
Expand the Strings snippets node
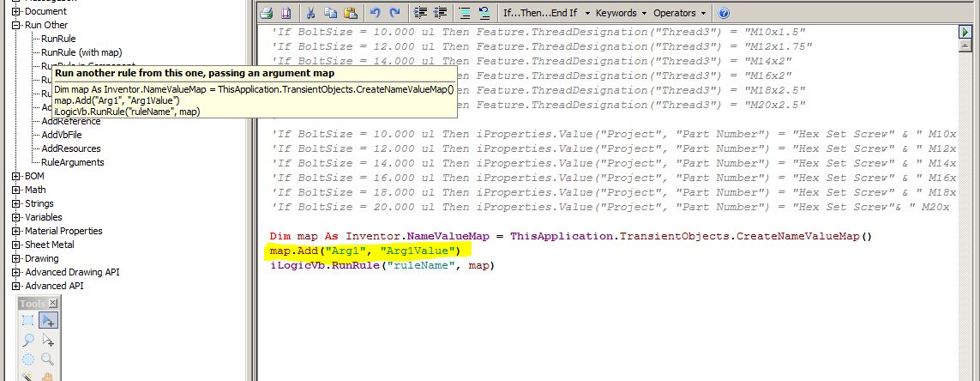[16, 203]
